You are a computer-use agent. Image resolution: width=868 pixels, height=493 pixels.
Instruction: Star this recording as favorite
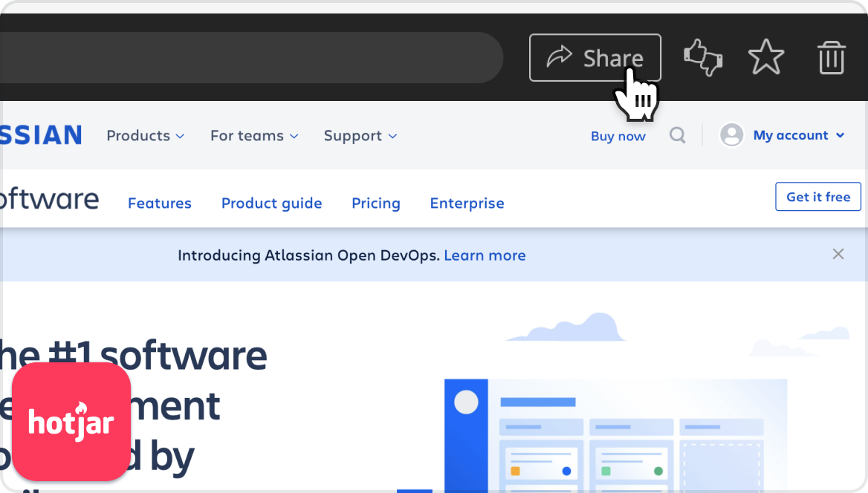coord(766,57)
